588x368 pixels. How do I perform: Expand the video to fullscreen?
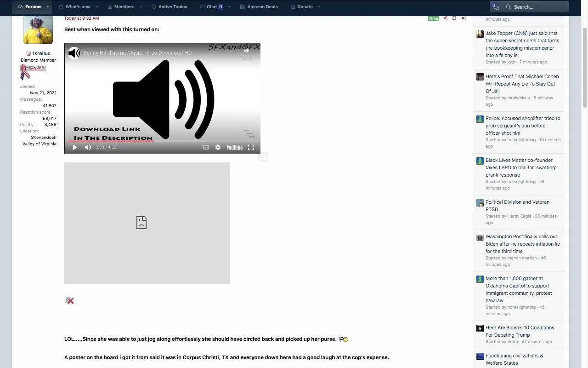click(x=251, y=147)
